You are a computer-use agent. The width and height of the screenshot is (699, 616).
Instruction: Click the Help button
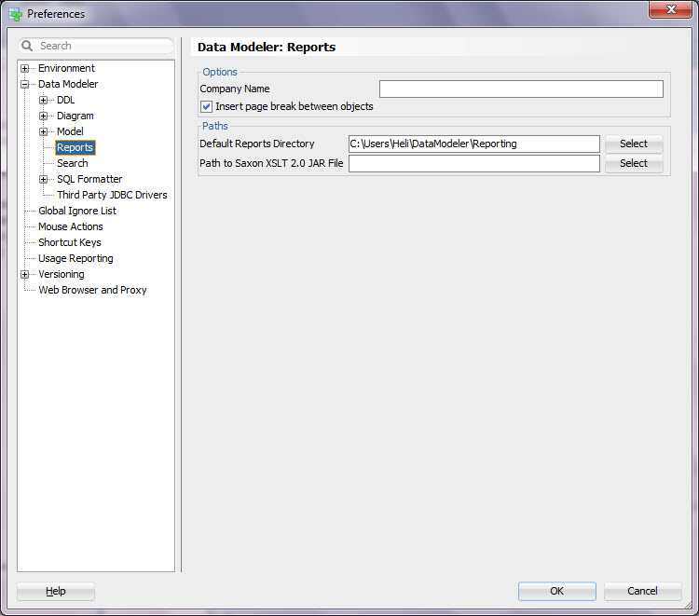[56, 591]
